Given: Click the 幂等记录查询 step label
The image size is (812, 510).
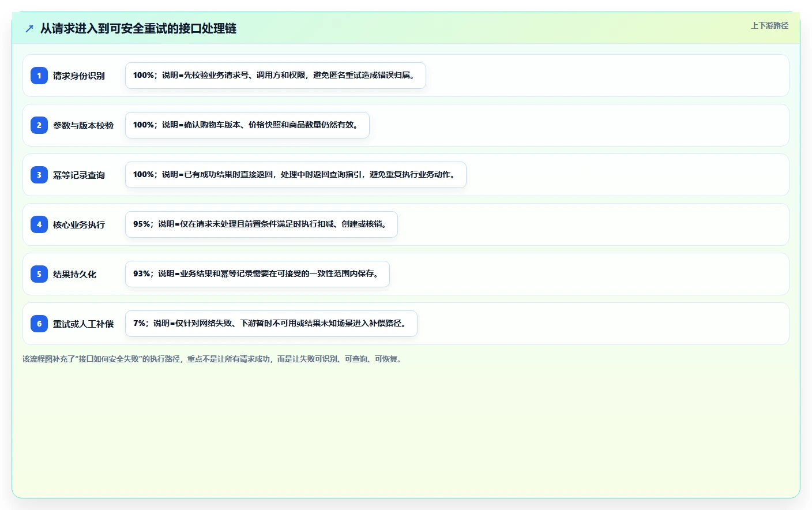Looking at the screenshot, I should tap(79, 175).
